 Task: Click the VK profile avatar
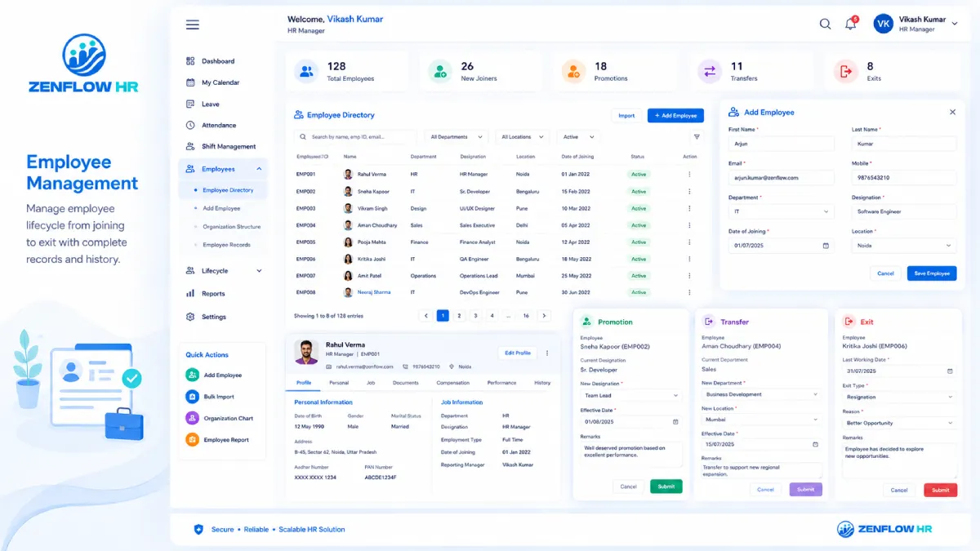pyautogui.click(x=883, y=24)
